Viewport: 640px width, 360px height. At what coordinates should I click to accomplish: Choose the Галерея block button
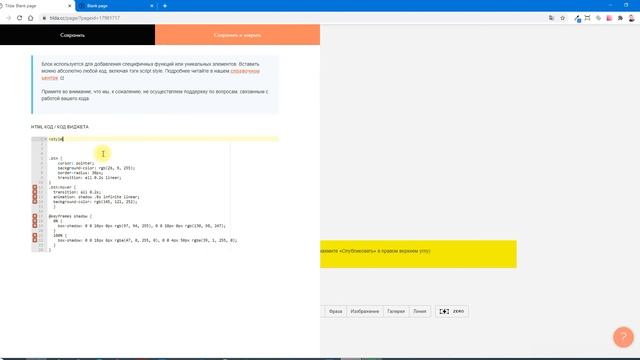coord(396,311)
